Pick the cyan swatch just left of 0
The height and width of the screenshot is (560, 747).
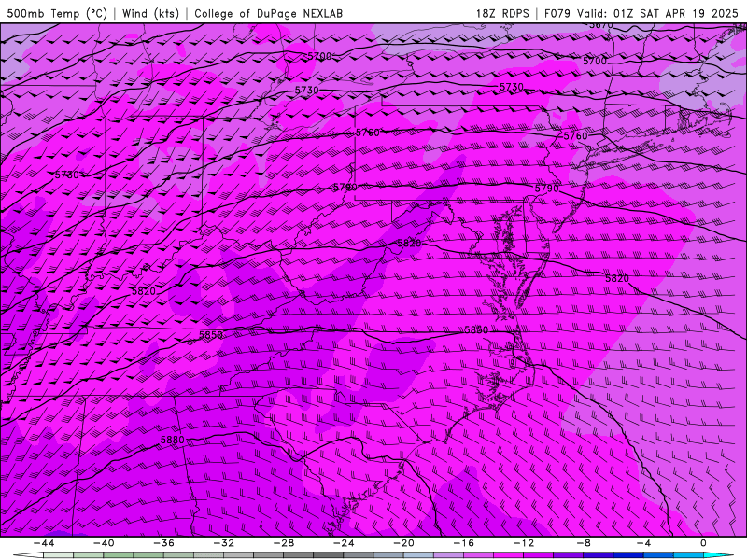tap(688, 555)
